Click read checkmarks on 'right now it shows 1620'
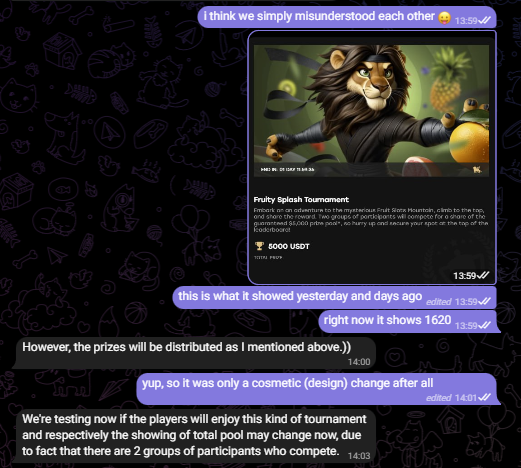This screenshot has width=521, height=468. coord(485,325)
